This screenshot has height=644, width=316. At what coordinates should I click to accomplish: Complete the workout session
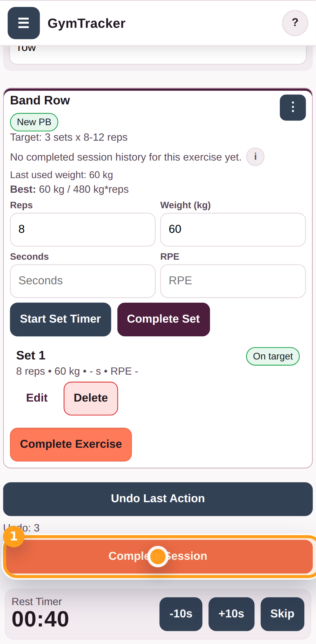click(x=158, y=556)
